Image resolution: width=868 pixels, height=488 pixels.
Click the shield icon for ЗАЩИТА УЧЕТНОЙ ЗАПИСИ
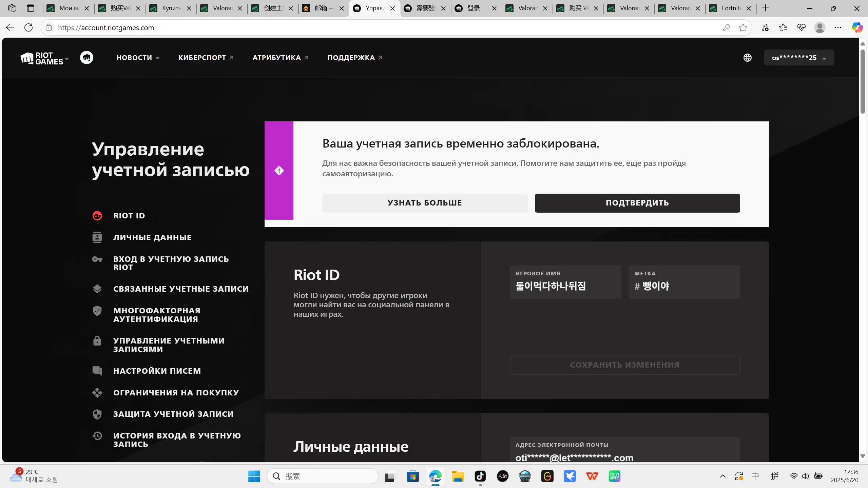pos(97,414)
